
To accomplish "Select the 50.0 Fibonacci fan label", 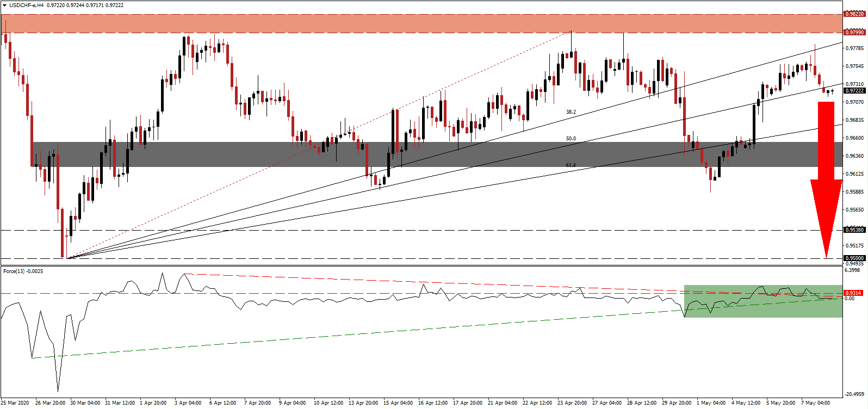I will [571, 139].
